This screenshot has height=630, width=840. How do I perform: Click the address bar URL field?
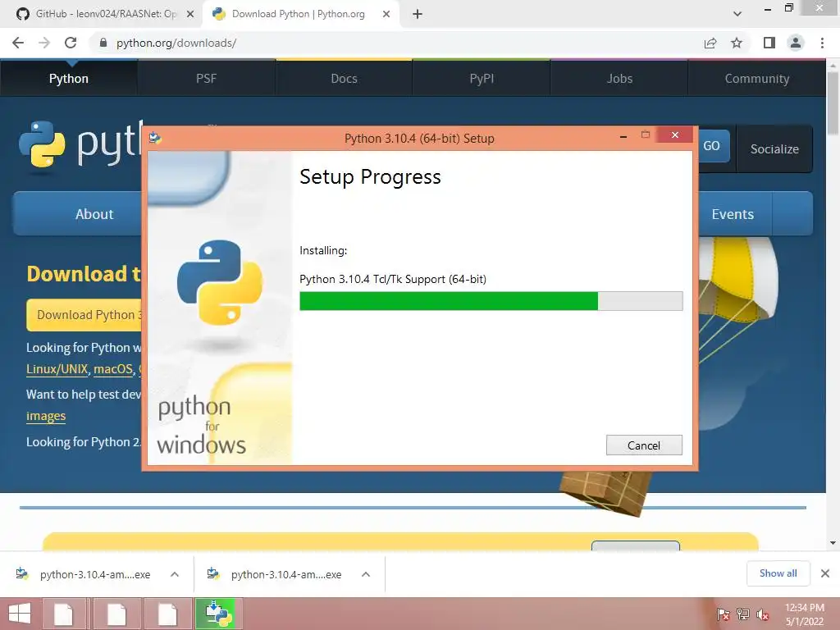[396, 43]
